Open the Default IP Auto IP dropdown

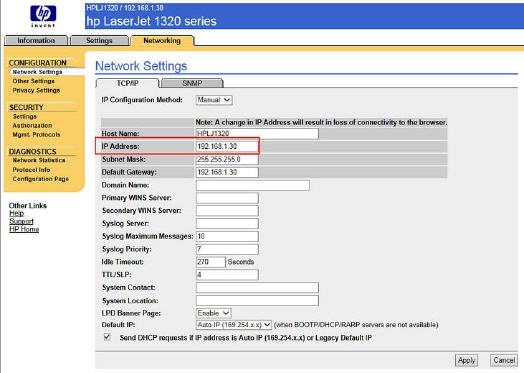coord(234,325)
